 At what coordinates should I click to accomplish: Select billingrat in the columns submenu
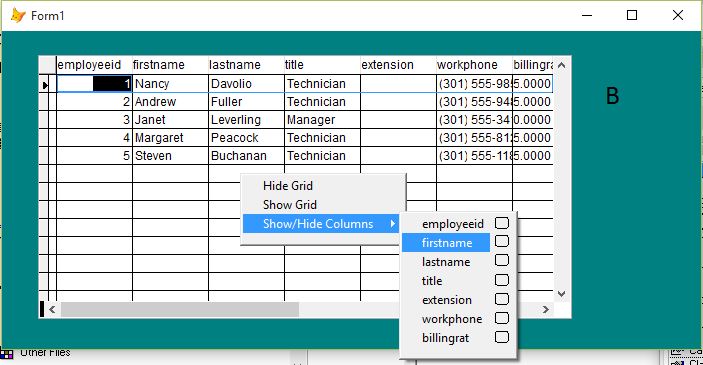click(445, 338)
